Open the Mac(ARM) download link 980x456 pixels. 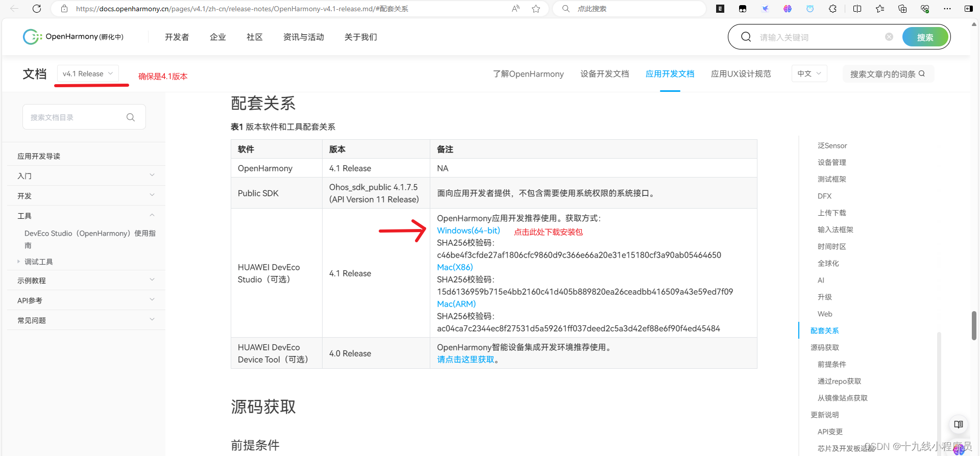456,304
